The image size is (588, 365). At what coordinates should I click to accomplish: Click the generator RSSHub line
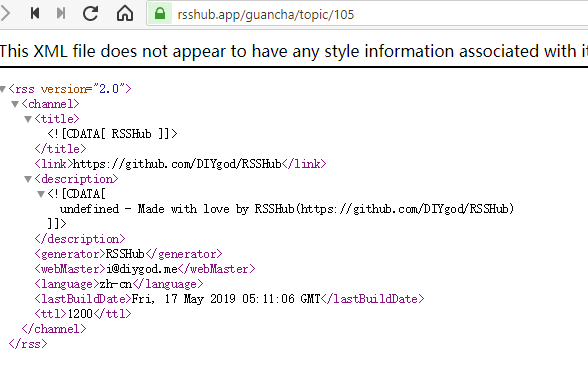tap(128, 254)
